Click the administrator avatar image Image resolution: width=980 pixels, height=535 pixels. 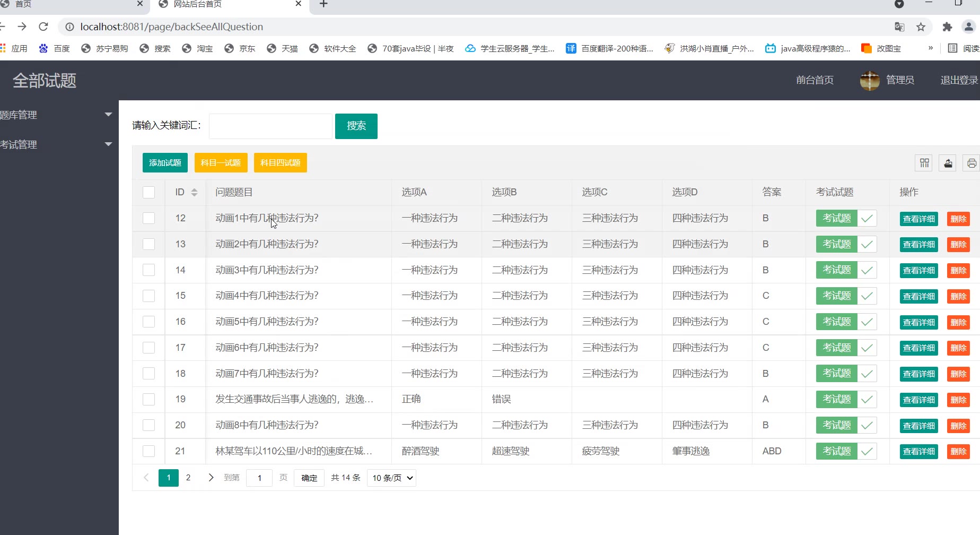coord(870,80)
